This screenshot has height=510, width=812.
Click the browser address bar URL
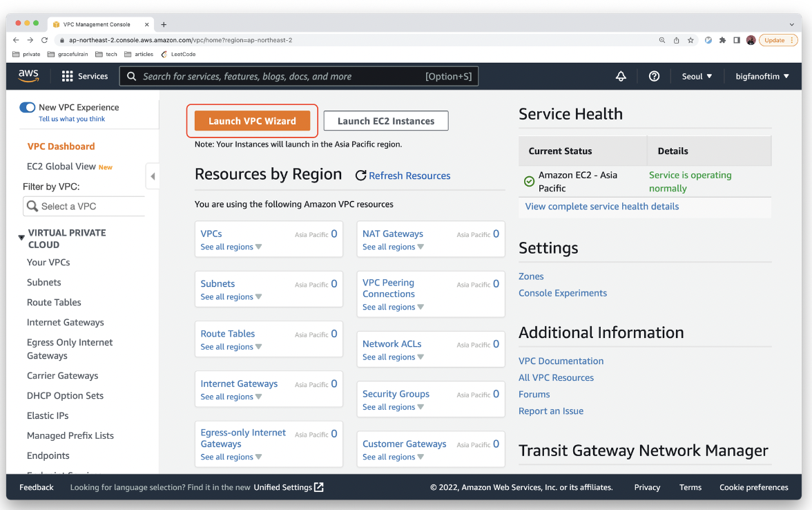[x=181, y=40]
